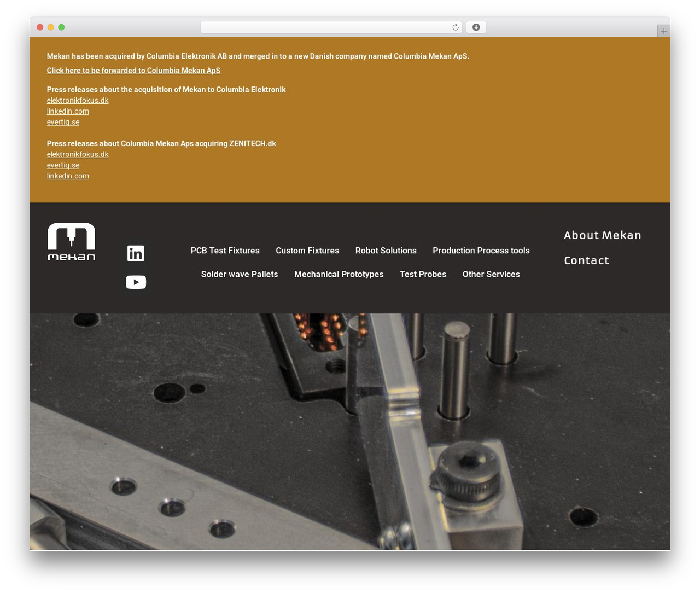
Task: Reload the page with the refresh icon
Action: click(x=455, y=27)
